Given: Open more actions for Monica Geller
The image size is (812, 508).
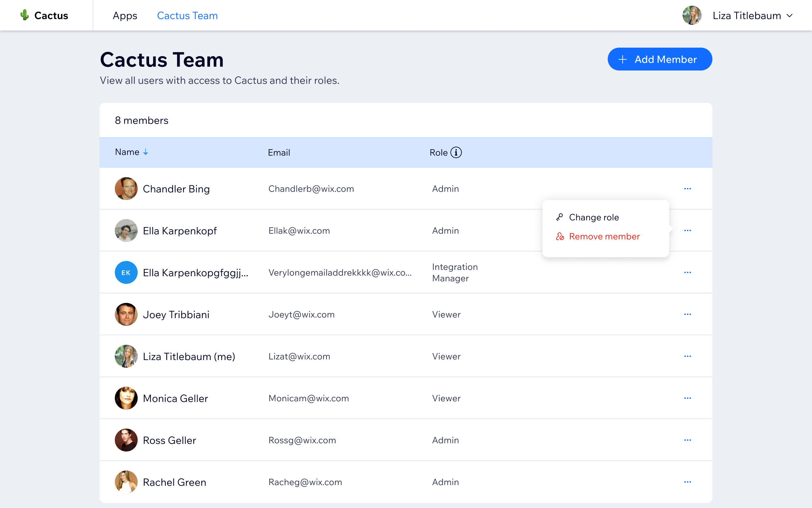Looking at the screenshot, I should 688,398.
